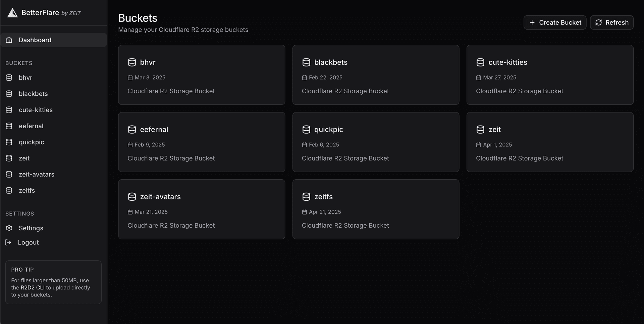Click the circular arrows Refresh icon

click(x=598, y=22)
